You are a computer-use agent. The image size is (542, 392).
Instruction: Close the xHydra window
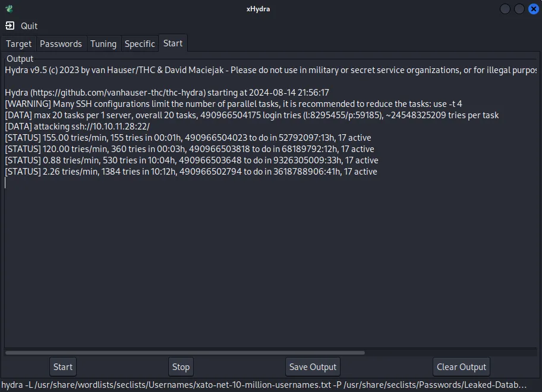click(x=533, y=9)
